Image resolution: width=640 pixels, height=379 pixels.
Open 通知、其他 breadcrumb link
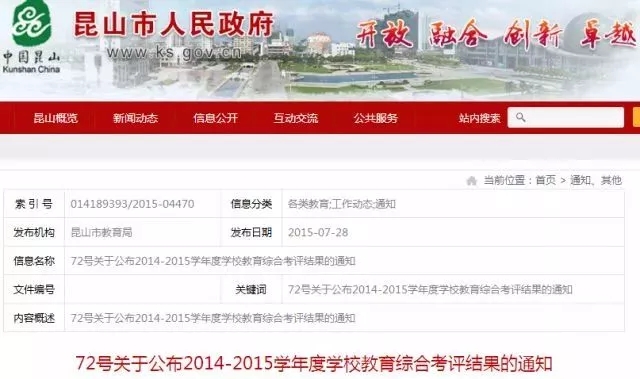596,180
